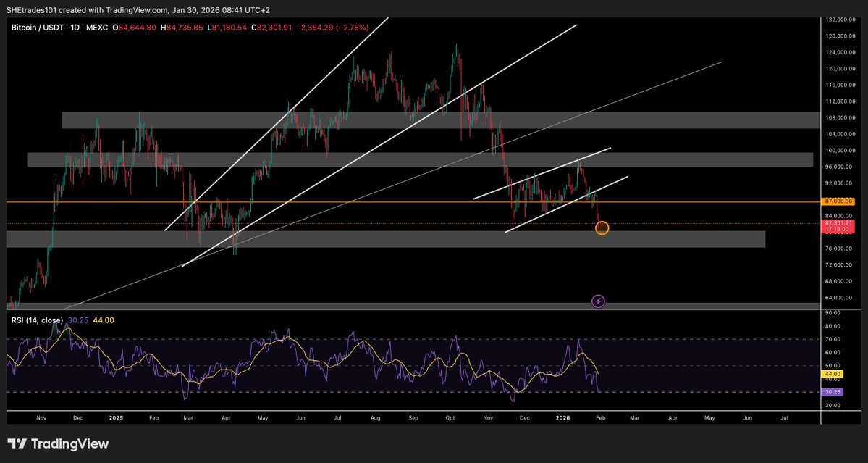Image resolution: width=868 pixels, height=463 pixels.
Task: Click the 80.00 RSI axis label
Action: click(833, 326)
